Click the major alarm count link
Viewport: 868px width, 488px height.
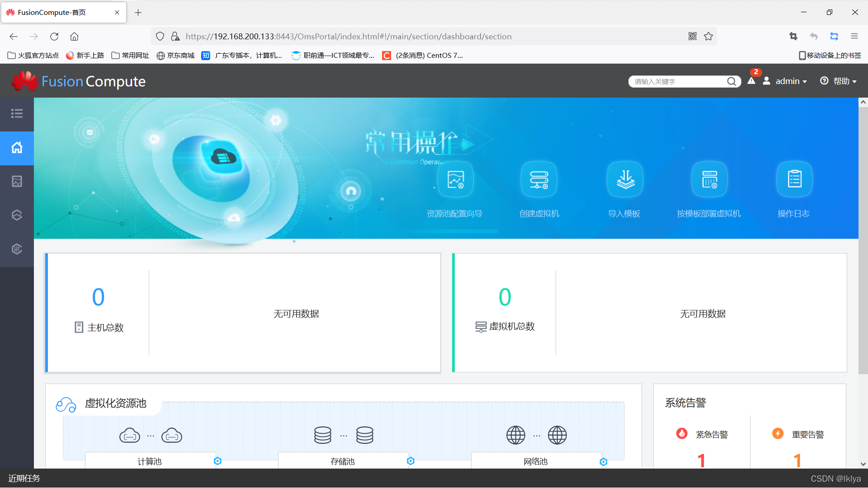[797, 460]
